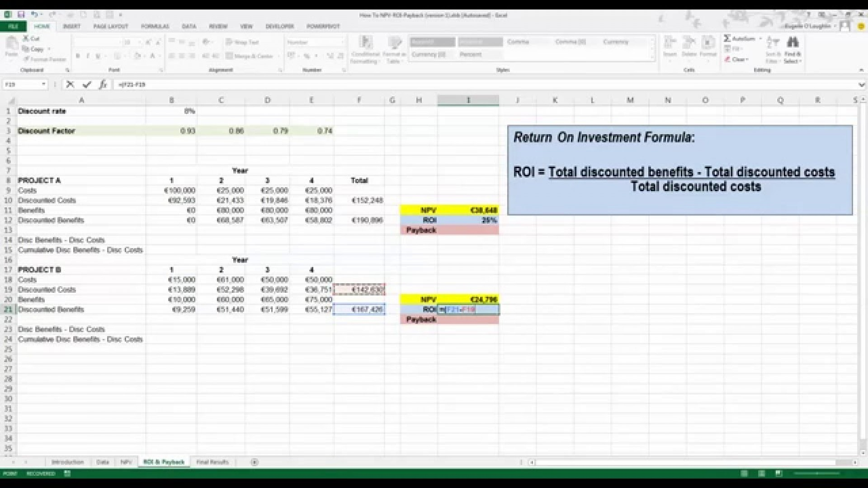The width and height of the screenshot is (868, 488).
Task: Open the Number format dropdown
Action: point(342,42)
